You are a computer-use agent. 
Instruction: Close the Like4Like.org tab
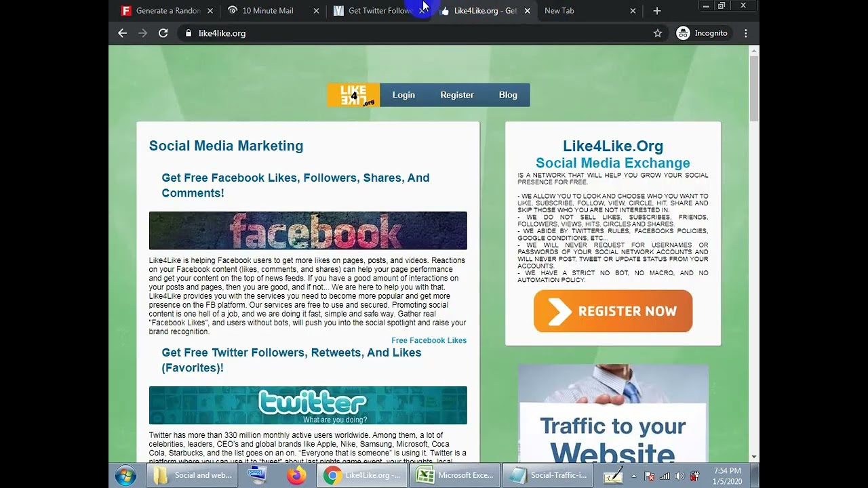click(528, 11)
